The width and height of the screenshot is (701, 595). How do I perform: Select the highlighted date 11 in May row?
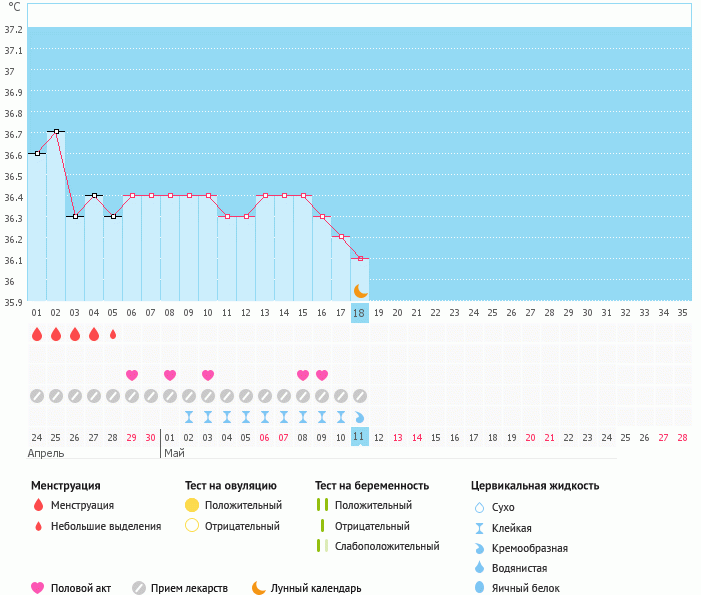coord(360,437)
